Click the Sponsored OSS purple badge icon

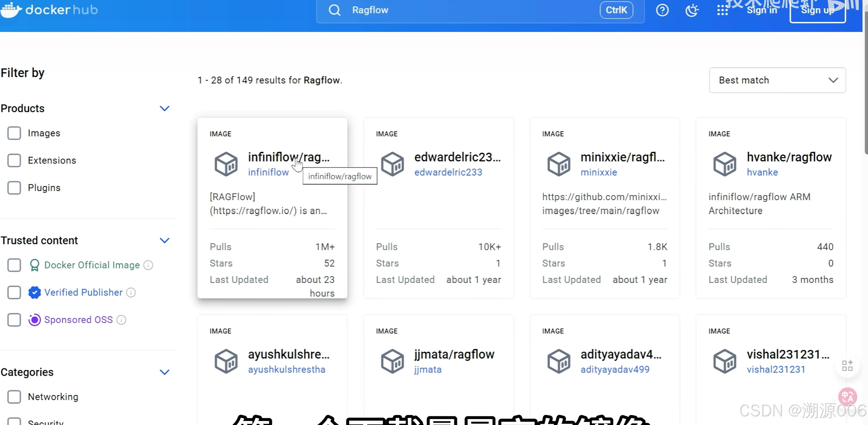coord(34,320)
